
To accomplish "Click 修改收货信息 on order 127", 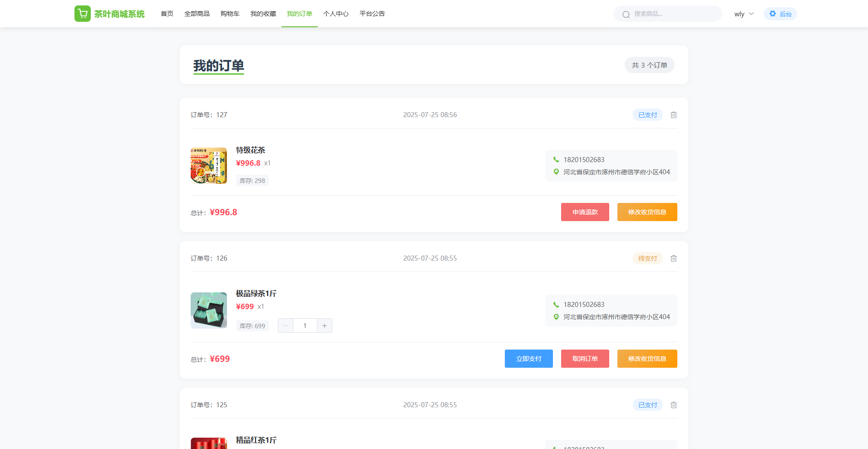I will [647, 212].
